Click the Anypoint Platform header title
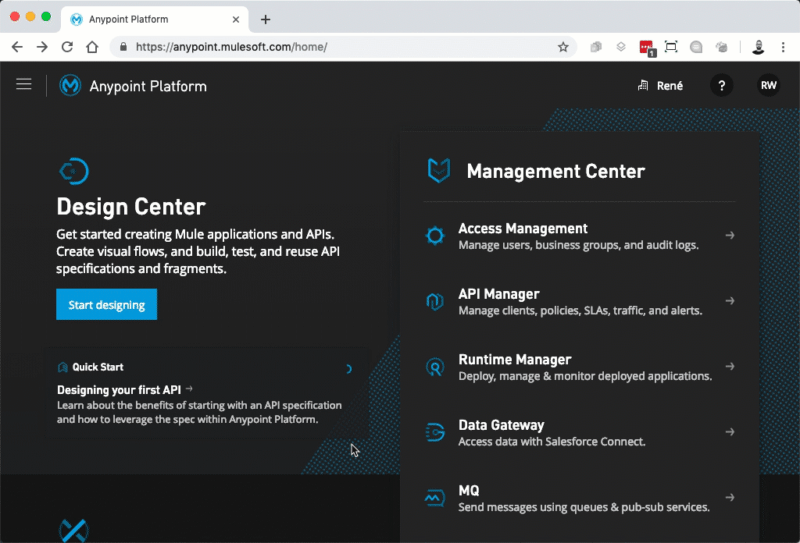Screen dimensions: 800x543 (x=148, y=86)
